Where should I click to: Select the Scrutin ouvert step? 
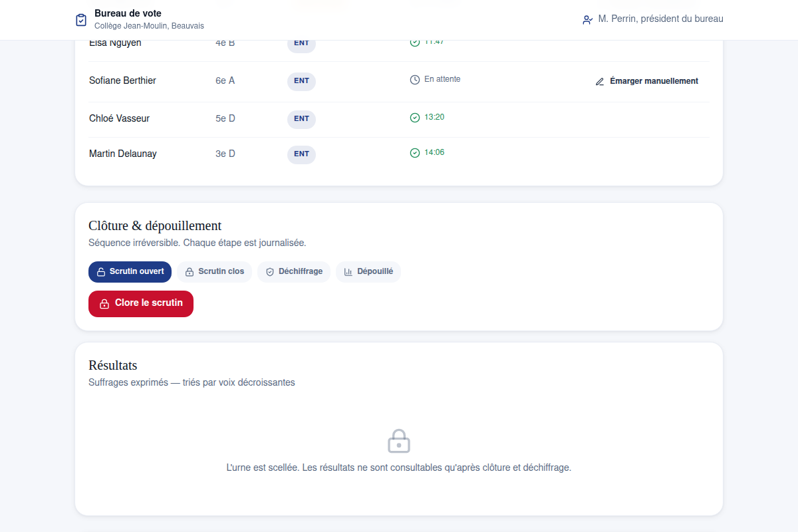130,272
